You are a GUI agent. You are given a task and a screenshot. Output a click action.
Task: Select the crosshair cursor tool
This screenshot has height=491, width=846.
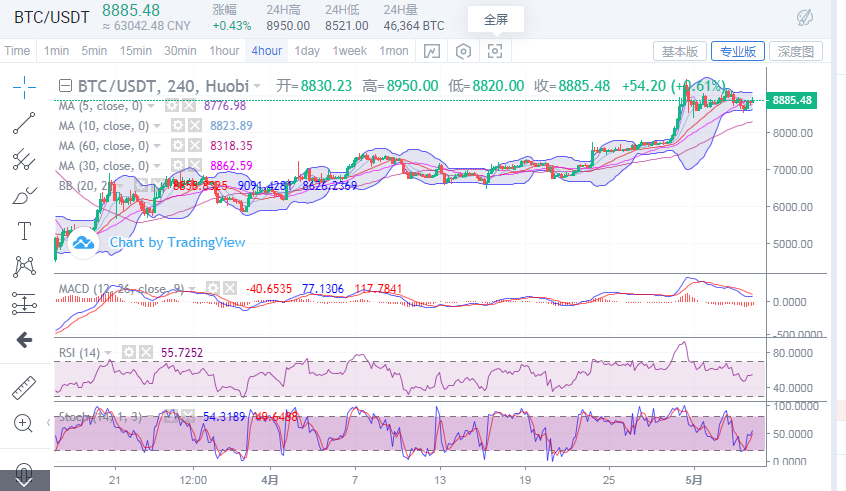(x=24, y=87)
